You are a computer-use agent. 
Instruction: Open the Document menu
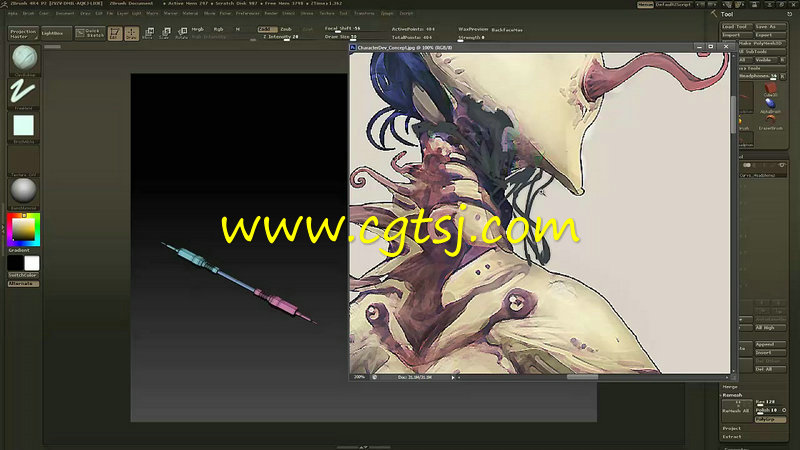65,14
